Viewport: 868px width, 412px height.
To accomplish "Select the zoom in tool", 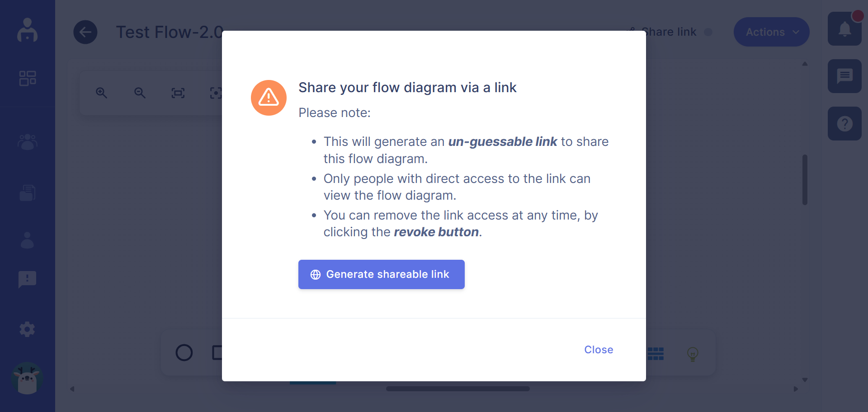I will tap(101, 93).
